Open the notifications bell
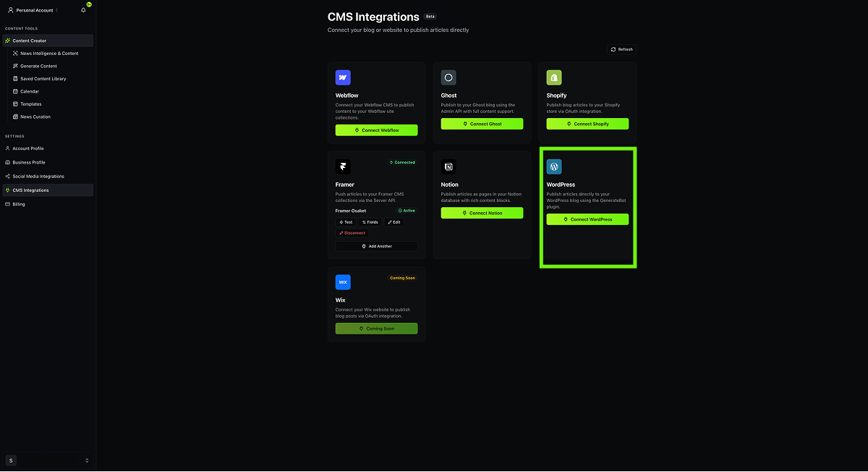868x472 pixels. pyautogui.click(x=83, y=10)
